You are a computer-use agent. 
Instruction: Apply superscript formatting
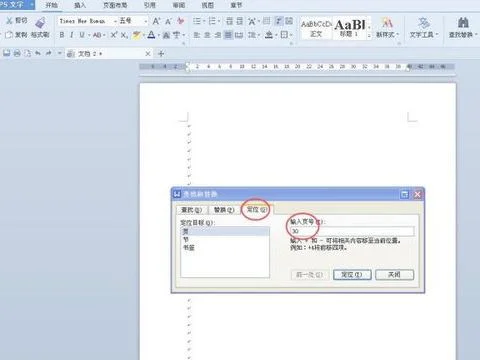(x=114, y=35)
